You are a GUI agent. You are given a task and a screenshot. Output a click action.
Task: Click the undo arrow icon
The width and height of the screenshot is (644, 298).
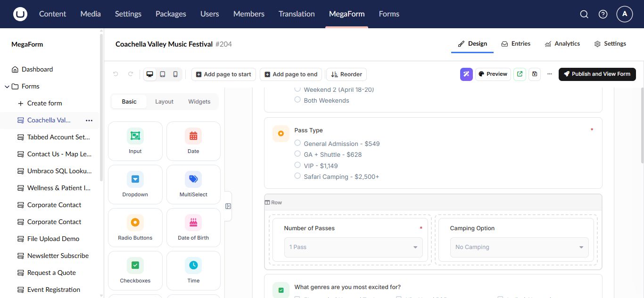point(116,74)
